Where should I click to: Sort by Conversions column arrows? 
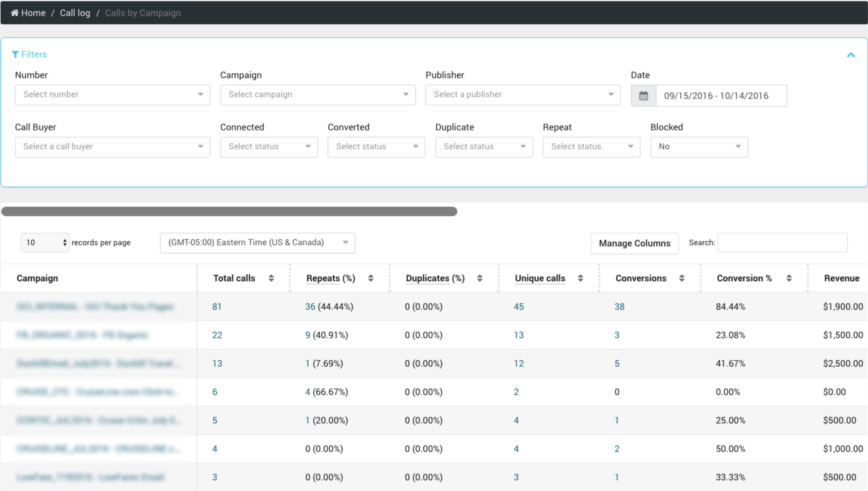click(x=682, y=278)
